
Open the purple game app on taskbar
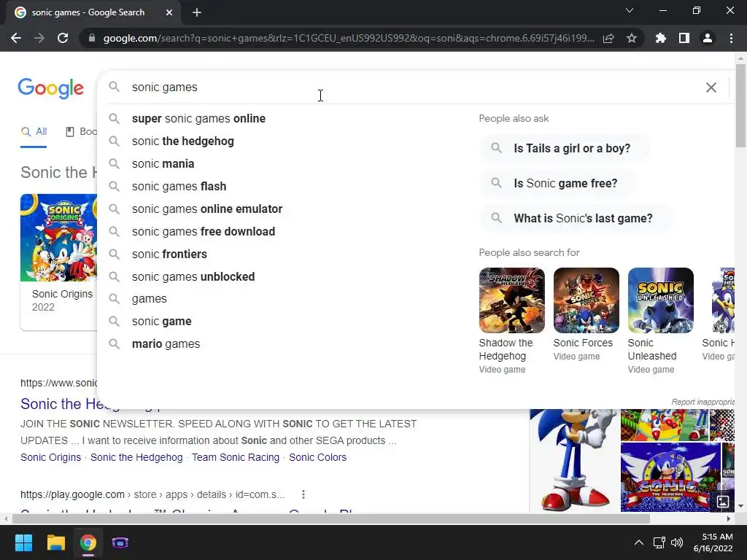point(120,542)
